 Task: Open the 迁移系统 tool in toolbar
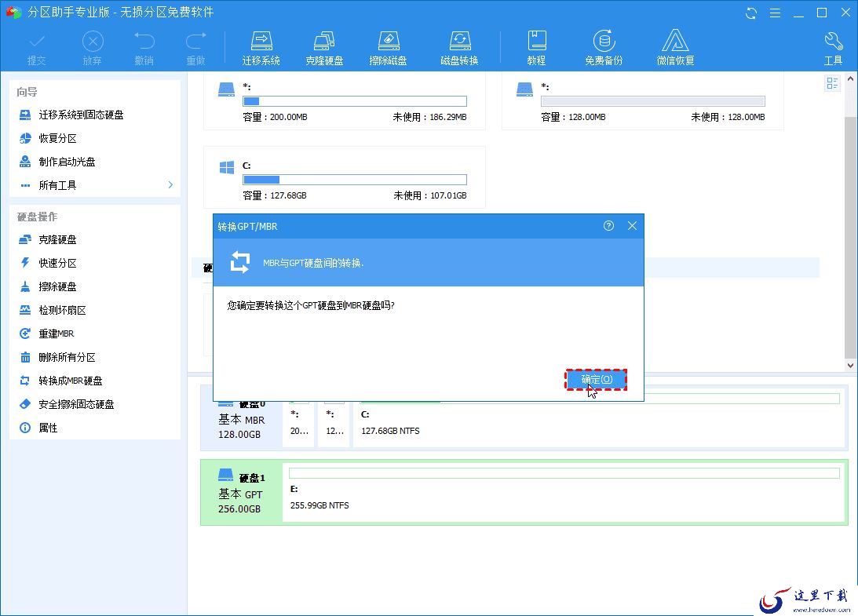point(261,48)
